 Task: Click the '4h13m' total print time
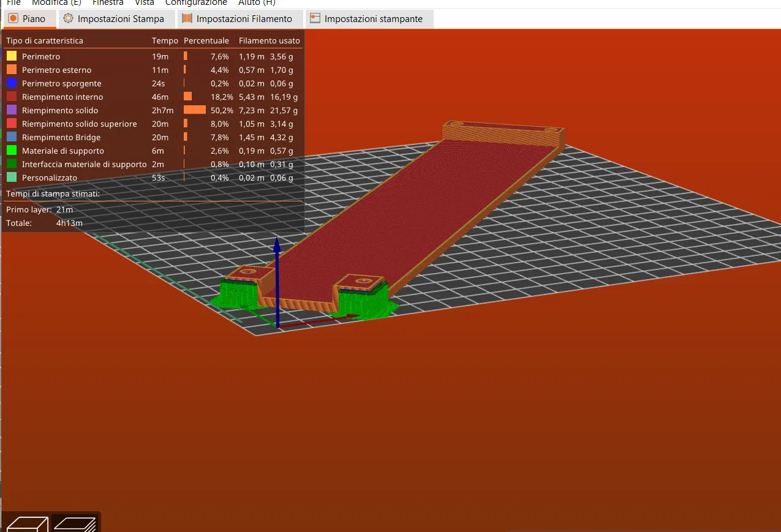point(69,223)
